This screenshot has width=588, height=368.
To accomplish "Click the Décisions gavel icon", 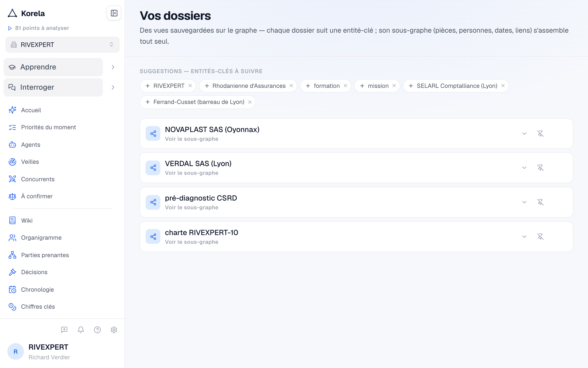I will 12,272.
